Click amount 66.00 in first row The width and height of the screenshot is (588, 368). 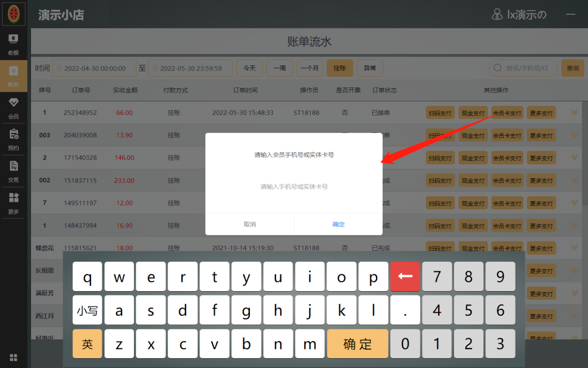[x=125, y=113]
